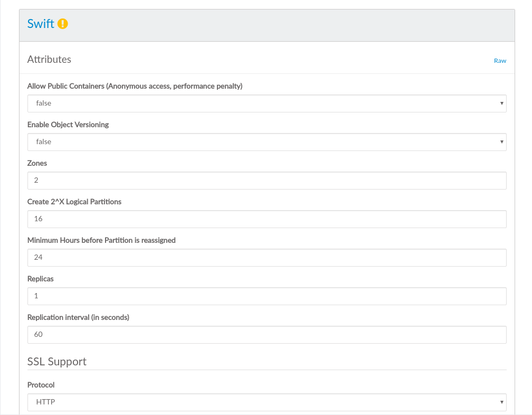Select the Minimum Hours before reassignment input
The height and width of the screenshot is (415, 532).
pyautogui.click(x=267, y=258)
